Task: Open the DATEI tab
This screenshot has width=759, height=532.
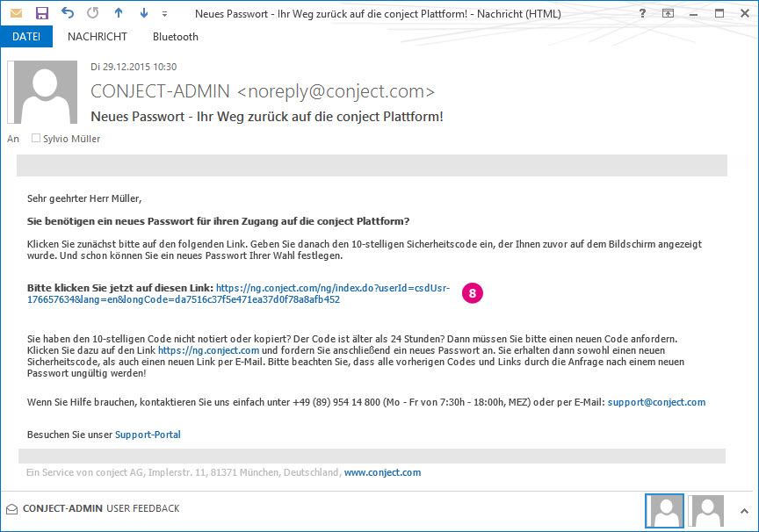Action: click(26, 37)
